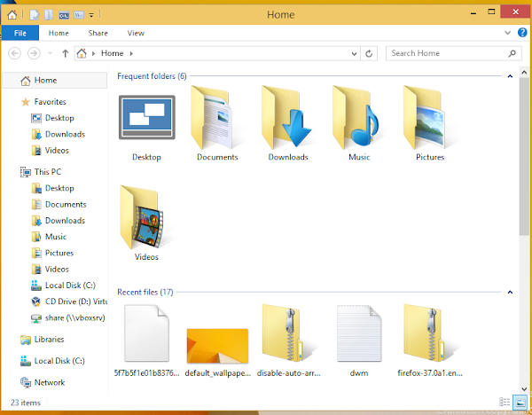Click the Home icon in title bar

click(12, 14)
